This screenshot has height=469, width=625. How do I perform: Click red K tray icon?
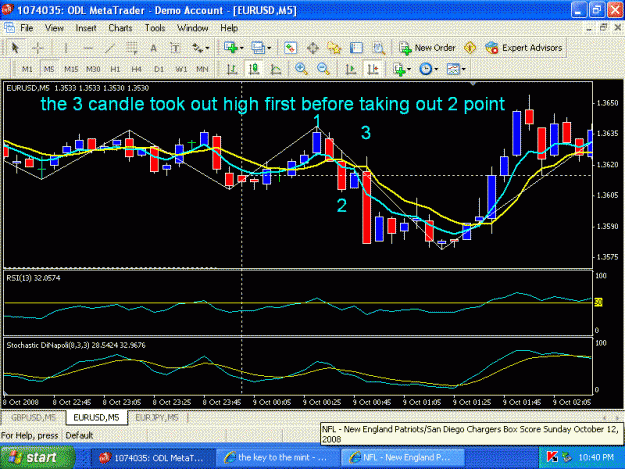[552, 457]
